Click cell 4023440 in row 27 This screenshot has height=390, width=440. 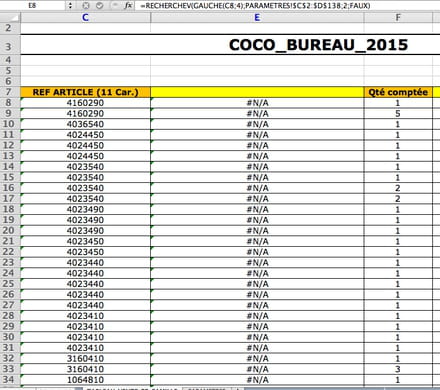[85, 305]
